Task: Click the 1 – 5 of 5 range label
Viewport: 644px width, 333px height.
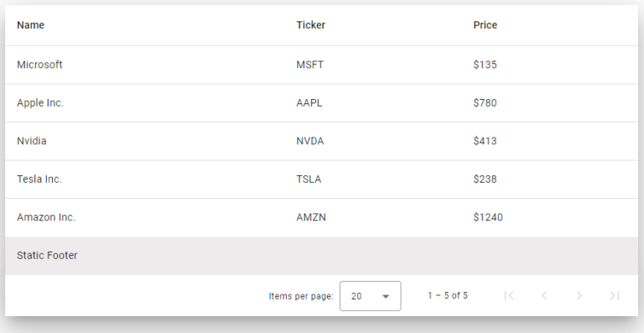Action: click(x=448, y=295)
